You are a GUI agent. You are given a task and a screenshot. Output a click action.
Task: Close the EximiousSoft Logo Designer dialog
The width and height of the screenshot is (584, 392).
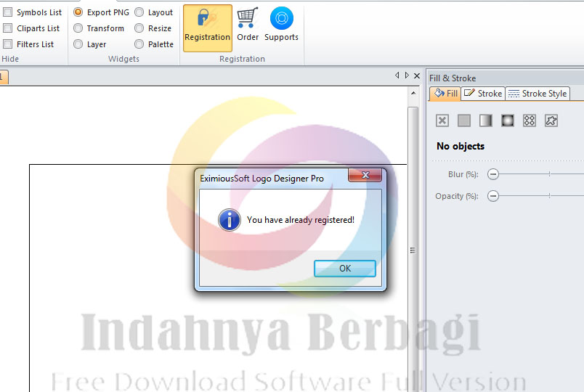pos(365,175)
